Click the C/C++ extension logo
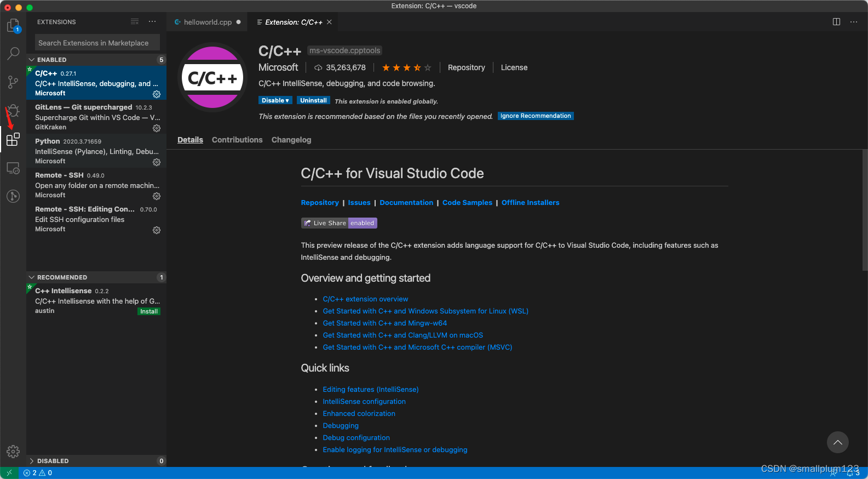Screen dimensions: 868x479 coord(212,77)
